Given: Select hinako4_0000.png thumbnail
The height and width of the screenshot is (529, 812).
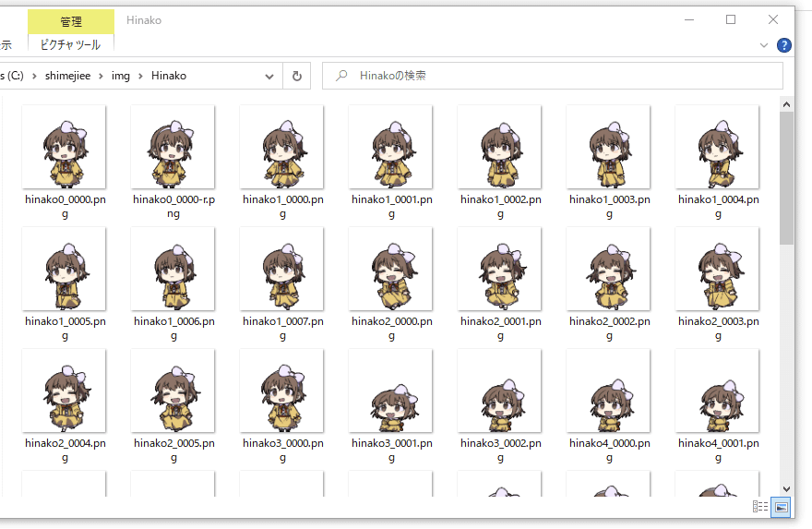Looking at the screenshot, I should [x=608, y=391].
